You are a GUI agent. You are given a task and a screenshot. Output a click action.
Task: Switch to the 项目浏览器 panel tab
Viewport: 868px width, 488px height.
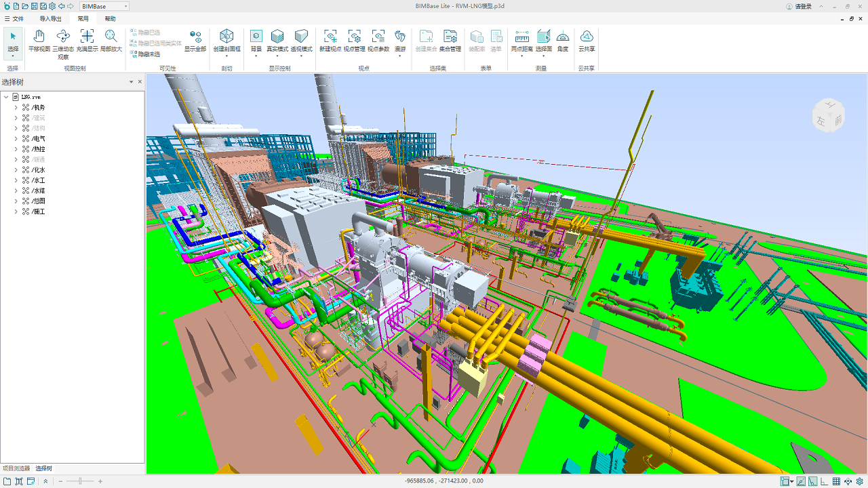pos(16,468)
